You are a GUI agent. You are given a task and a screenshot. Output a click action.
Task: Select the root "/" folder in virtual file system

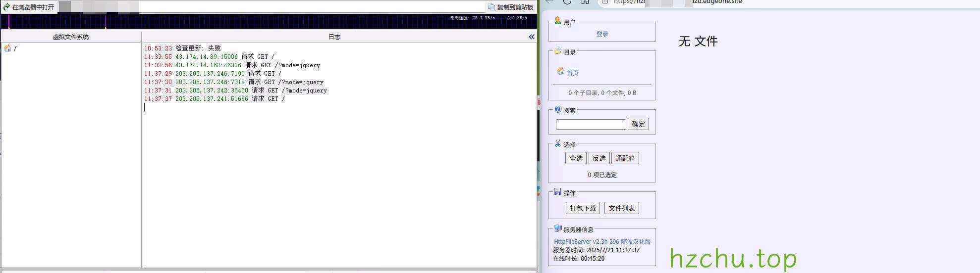coord(10,48)
